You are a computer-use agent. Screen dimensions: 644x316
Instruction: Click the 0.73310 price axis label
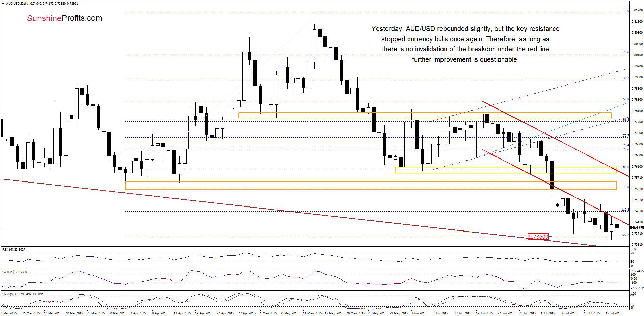pos(637,245)
